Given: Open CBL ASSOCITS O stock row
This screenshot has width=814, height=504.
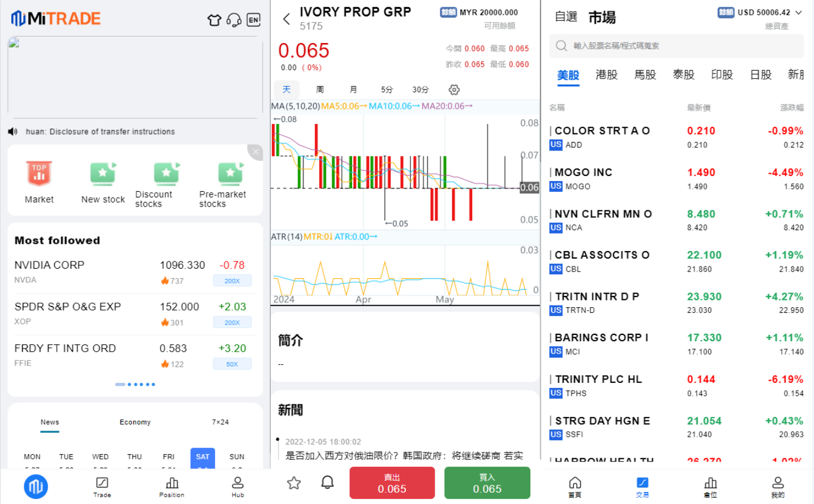Looking at the screenshot, I should [676, 261].
